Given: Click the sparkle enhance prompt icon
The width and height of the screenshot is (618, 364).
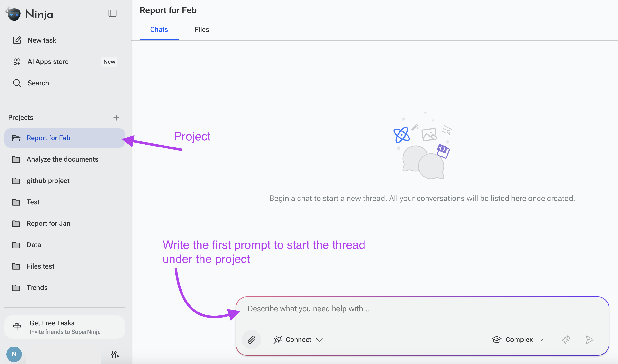Looking at the screenshot, I should pos(566,340).
